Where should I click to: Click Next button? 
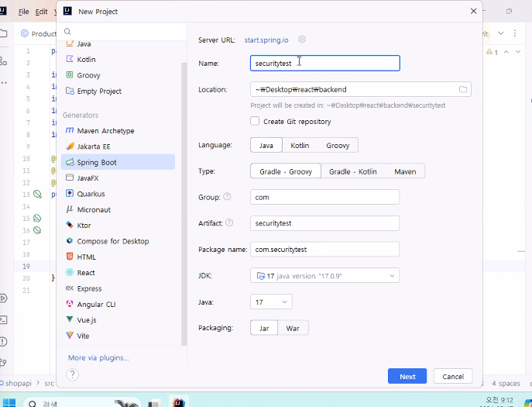[x=407, y=376]
